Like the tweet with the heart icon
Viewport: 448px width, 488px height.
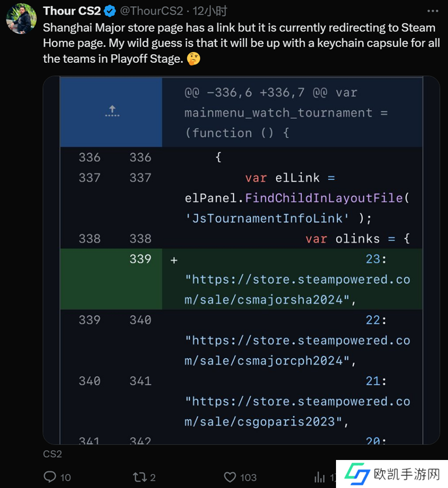230,477
